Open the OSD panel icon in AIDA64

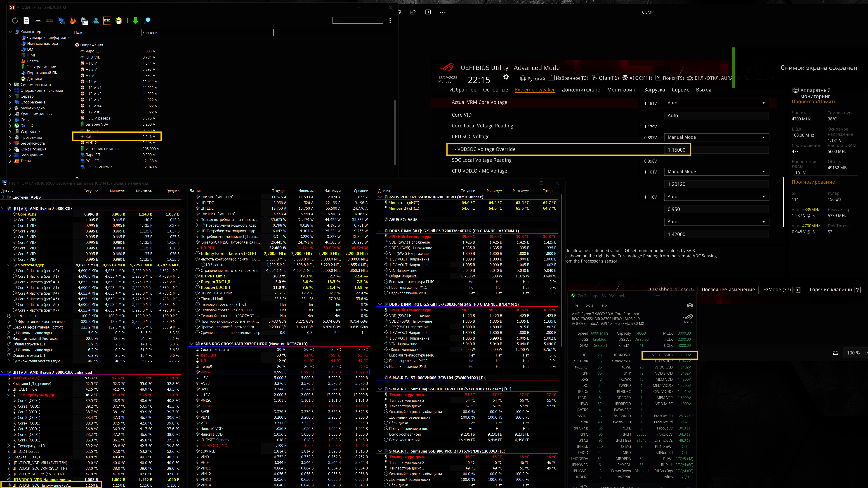point(107,21)
